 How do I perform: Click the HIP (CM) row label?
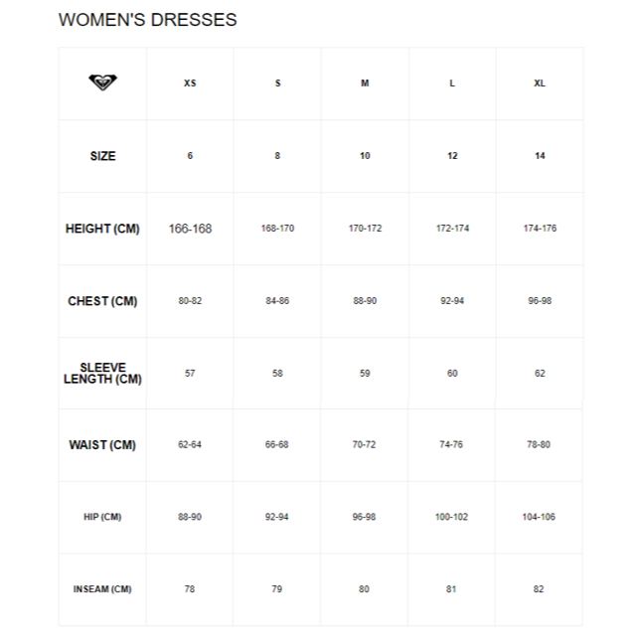click(x=102, y=517)
